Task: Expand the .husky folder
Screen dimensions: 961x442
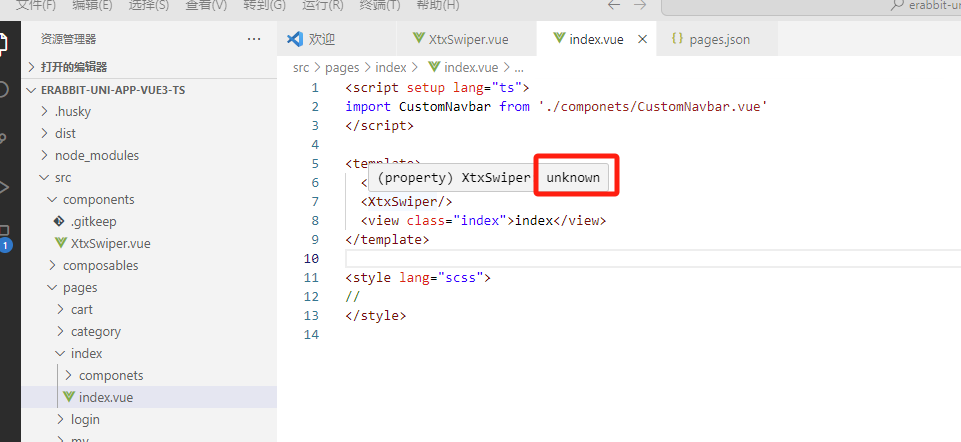Action: pyautogui.click(x=149, y=112)
